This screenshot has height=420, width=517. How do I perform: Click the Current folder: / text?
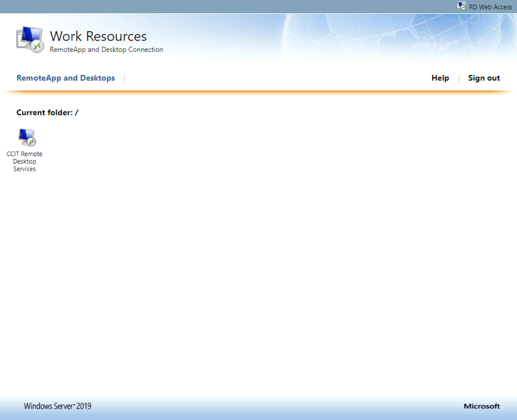coord(47,113)
